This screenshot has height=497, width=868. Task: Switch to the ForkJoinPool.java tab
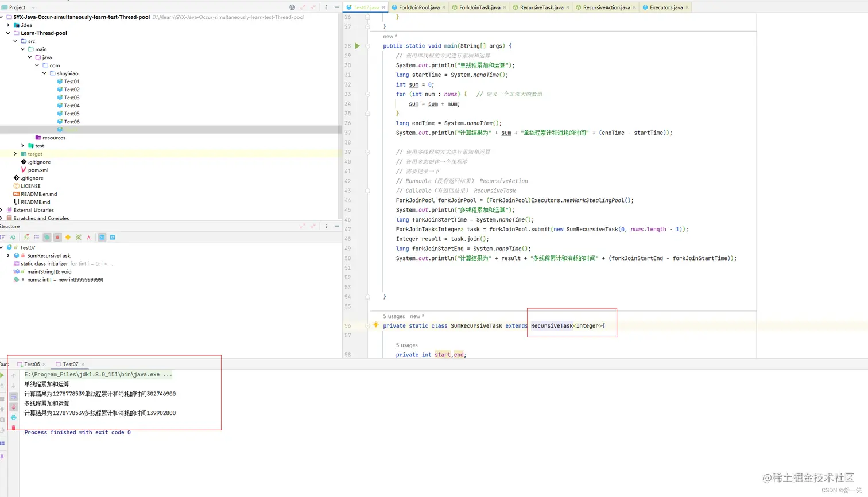[419, 7]
